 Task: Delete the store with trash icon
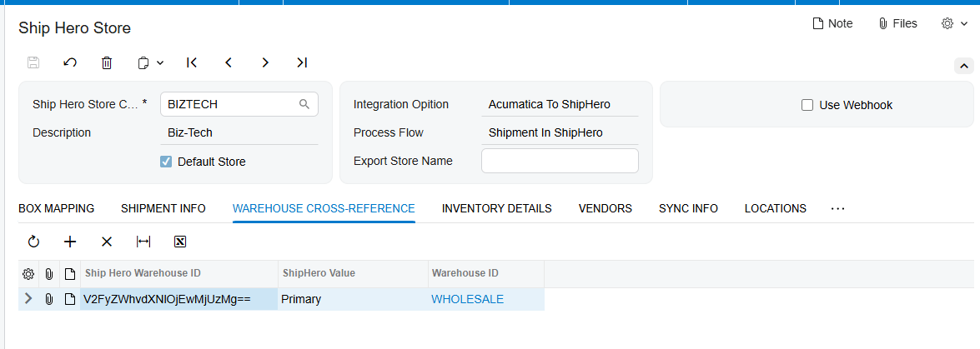pos(107,62)
